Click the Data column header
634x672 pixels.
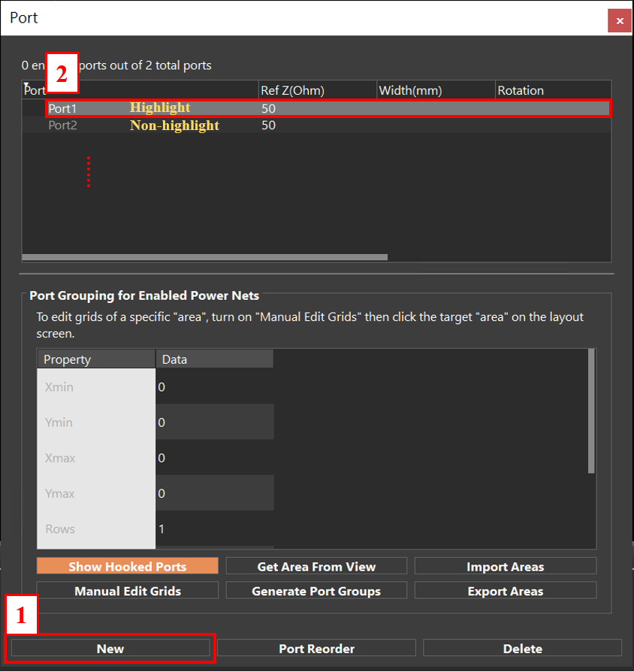(214, 359)
